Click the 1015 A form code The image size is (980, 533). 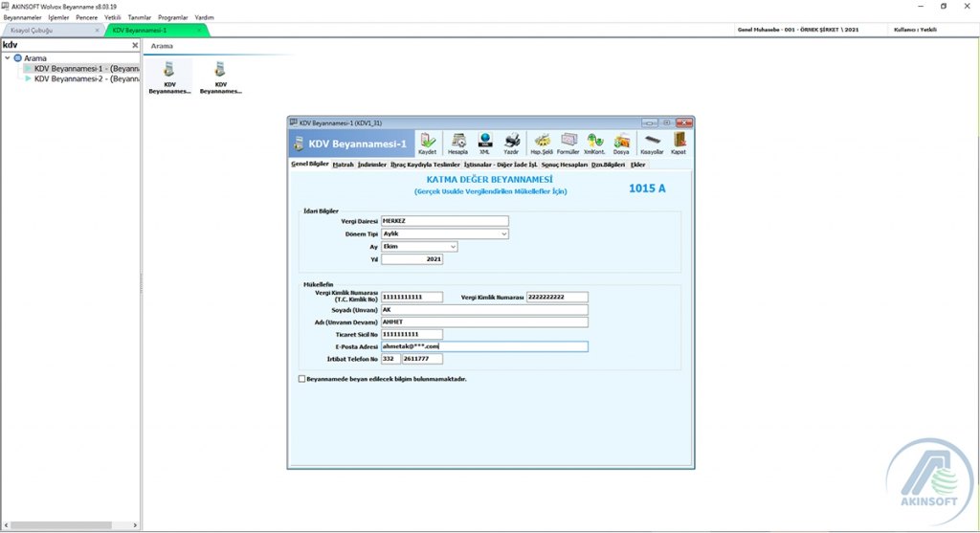(647, 189)
